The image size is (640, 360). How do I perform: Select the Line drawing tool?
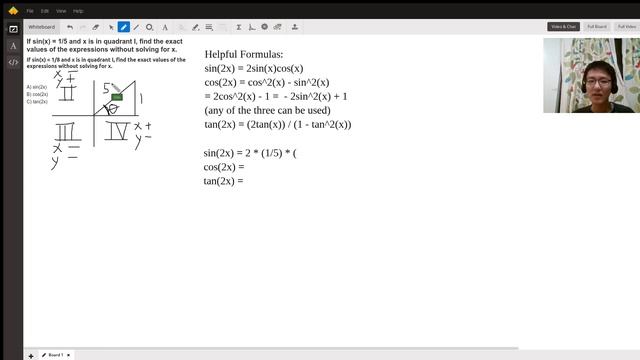coord(136,27)
